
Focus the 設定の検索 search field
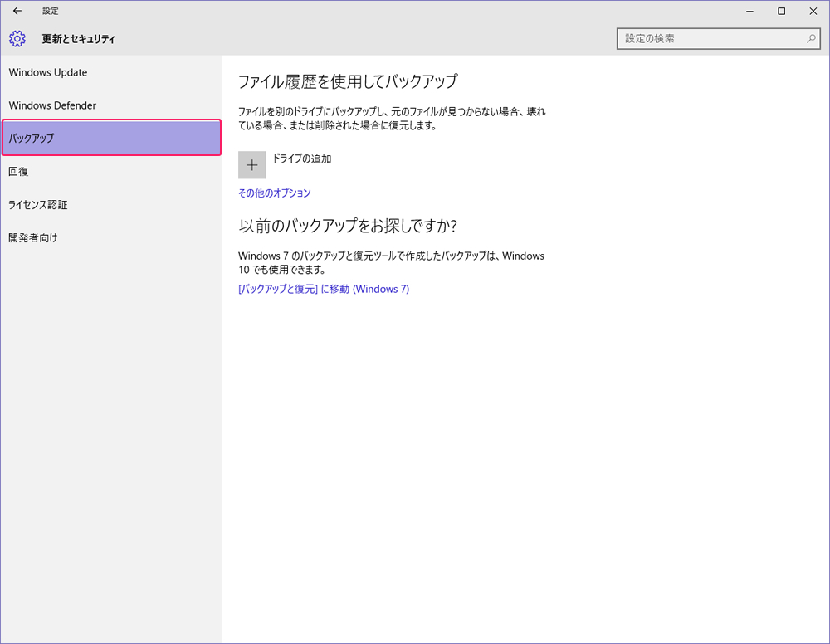click(x=718, y=39)
